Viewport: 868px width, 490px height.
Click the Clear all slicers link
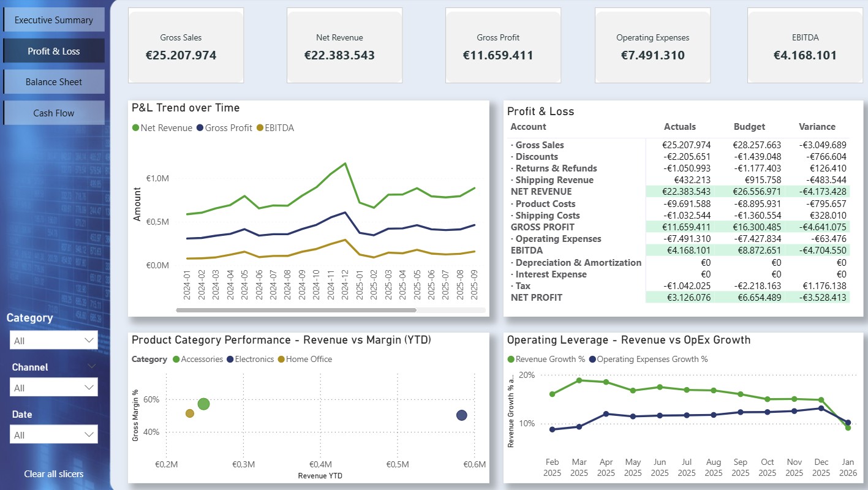coord(53,473)
